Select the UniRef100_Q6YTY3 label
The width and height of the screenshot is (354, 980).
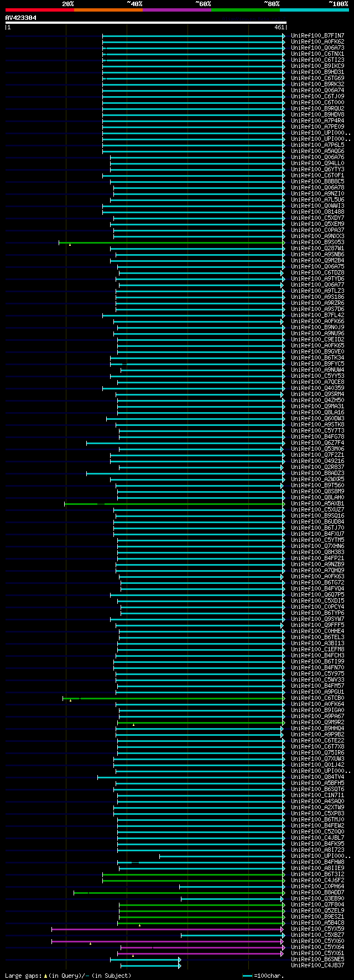tap(317, 170)
